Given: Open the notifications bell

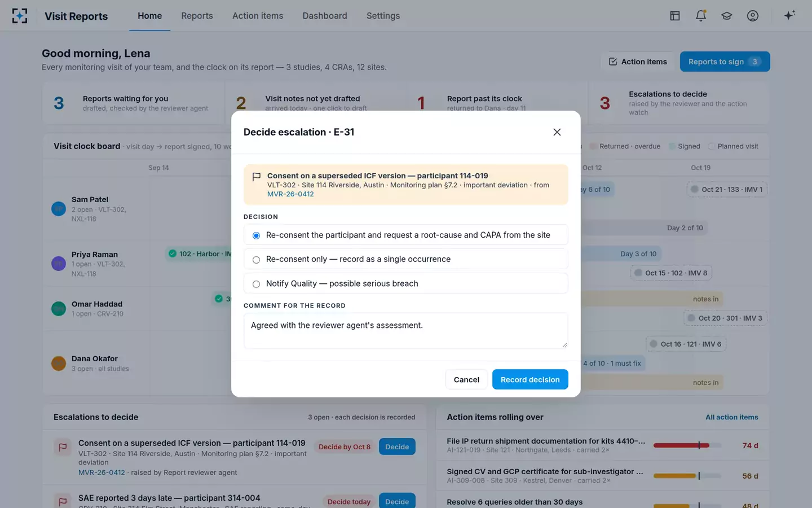Looking at the screenshot, I should (x=701, y=16).
